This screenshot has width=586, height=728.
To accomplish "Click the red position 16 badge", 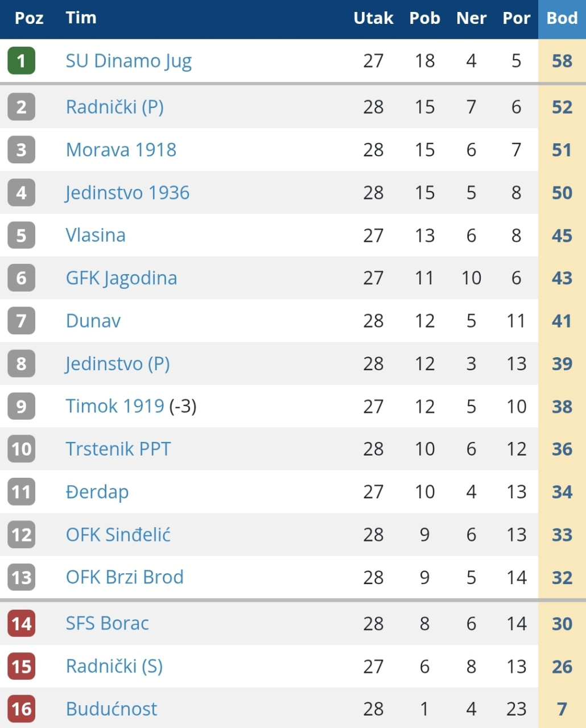I will 22,709.
